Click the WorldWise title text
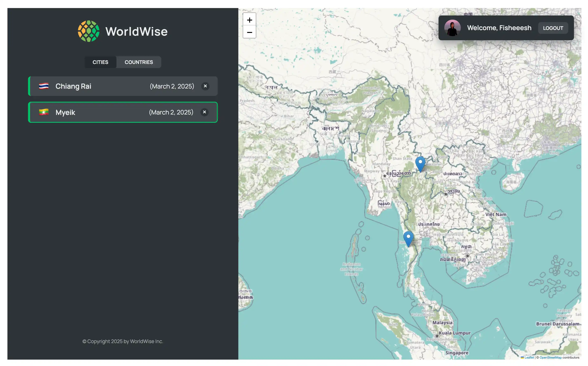 tap(136, 32)
